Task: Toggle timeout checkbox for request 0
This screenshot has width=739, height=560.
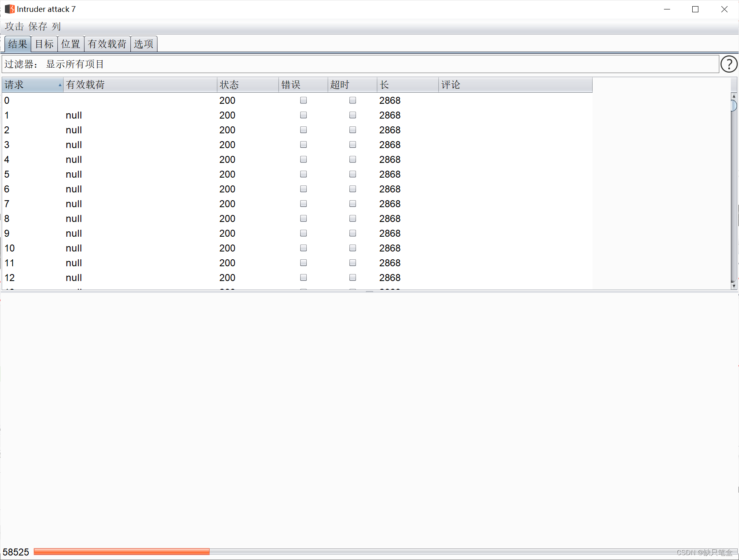Action: pos(353,100)
